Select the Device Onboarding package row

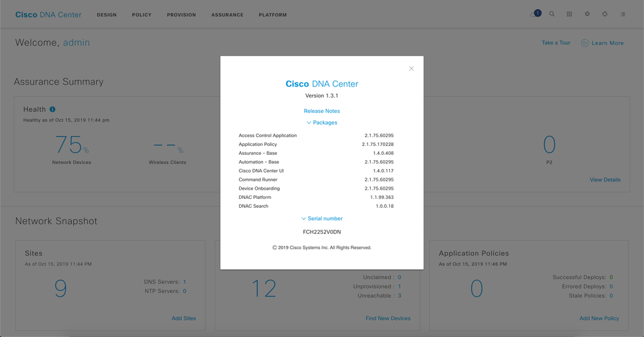click(x=317, y=189)
